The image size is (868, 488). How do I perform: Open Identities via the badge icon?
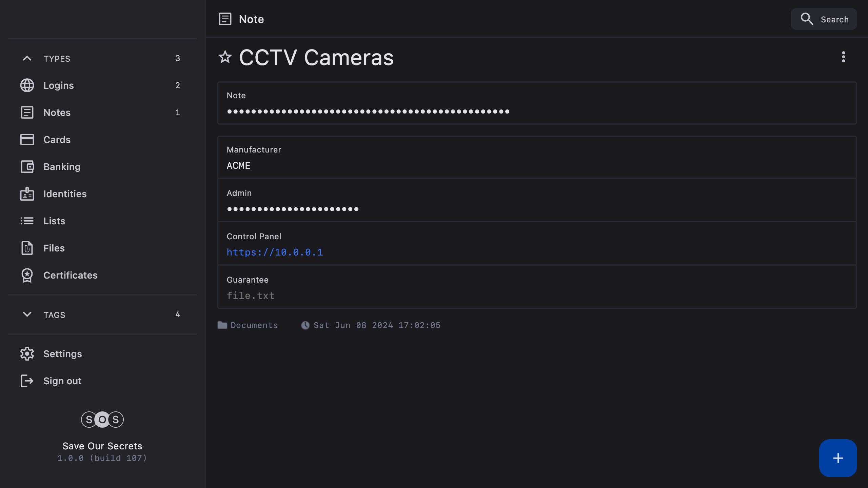click(x=27, y=194)
